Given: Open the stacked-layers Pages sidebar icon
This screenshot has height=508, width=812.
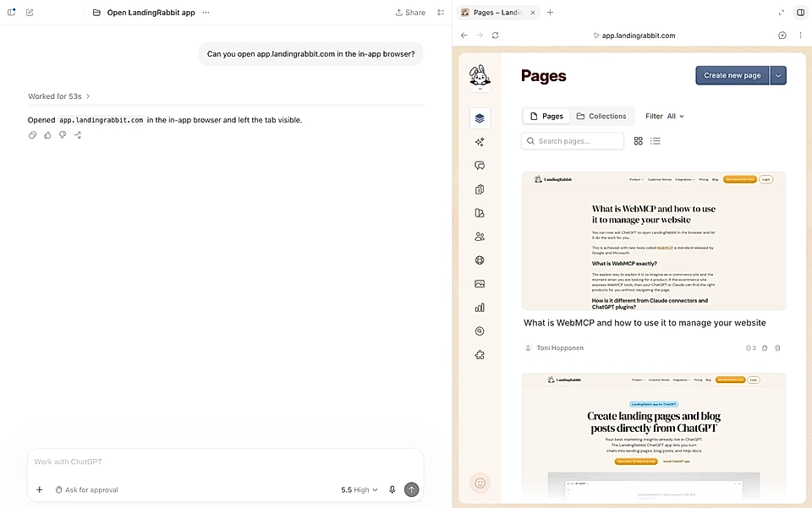Looking at the screenshot, I should click(x=480, y=118).
